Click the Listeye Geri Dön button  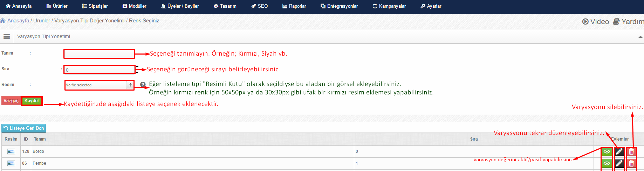(24, 128)
